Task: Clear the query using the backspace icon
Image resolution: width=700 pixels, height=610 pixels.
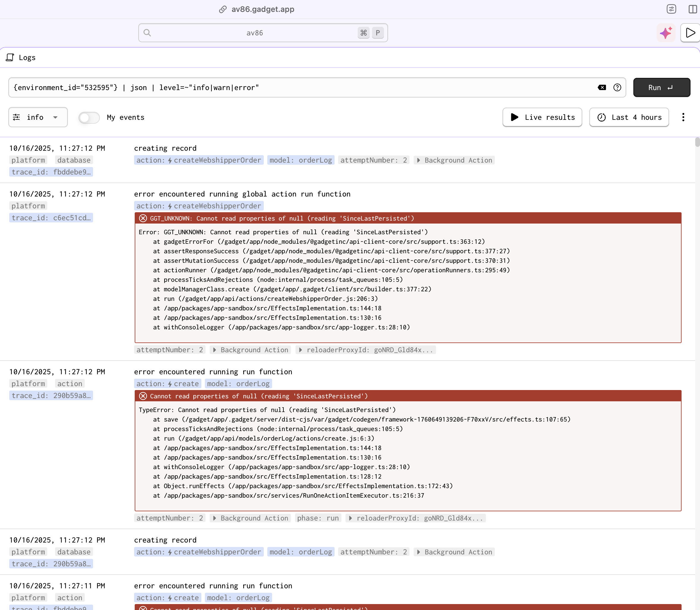Action: 602,87
